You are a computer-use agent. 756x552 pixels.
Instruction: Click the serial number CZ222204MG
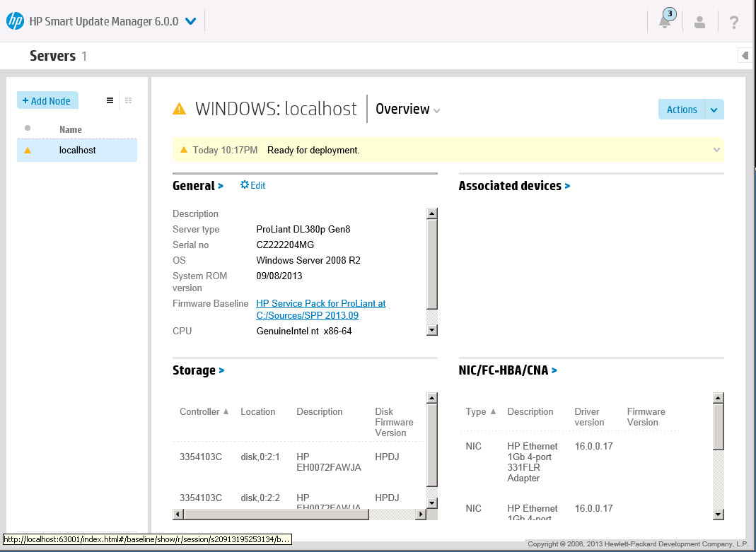click(x=285, y=245)
